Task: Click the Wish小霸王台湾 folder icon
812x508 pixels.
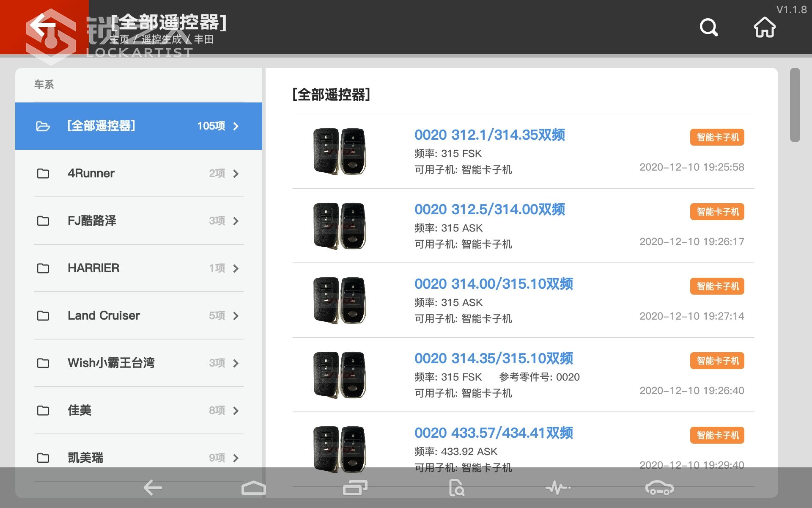Action: click(43, 363)
